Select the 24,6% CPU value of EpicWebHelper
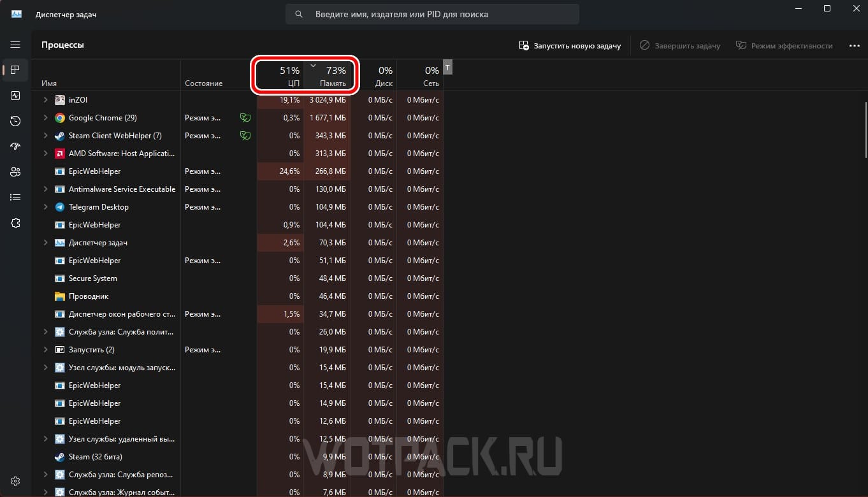Viewport: 868px width, 497px height. (x=289, y=171)
